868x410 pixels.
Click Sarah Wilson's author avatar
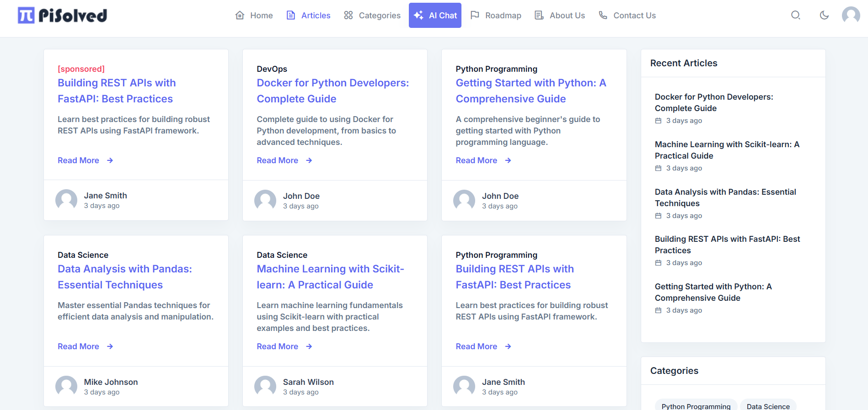tap(265, 387)
